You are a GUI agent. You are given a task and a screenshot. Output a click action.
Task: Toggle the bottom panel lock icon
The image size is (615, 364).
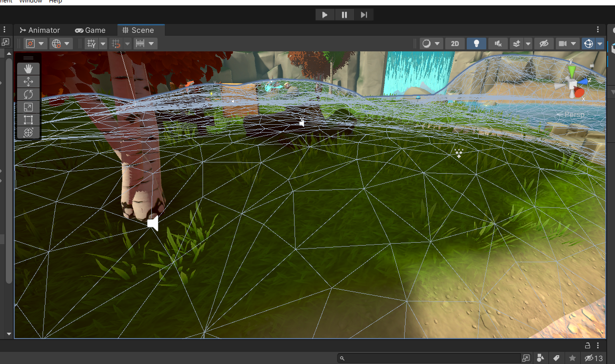click(588, 345)
